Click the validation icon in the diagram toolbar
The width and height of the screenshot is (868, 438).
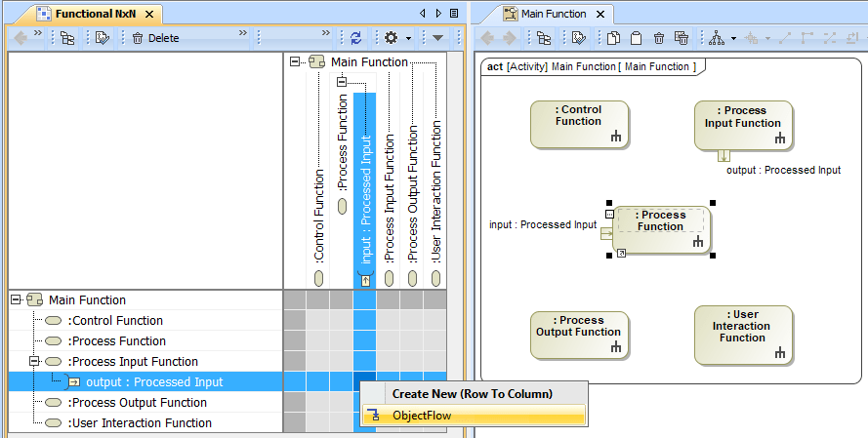(579, 38)
